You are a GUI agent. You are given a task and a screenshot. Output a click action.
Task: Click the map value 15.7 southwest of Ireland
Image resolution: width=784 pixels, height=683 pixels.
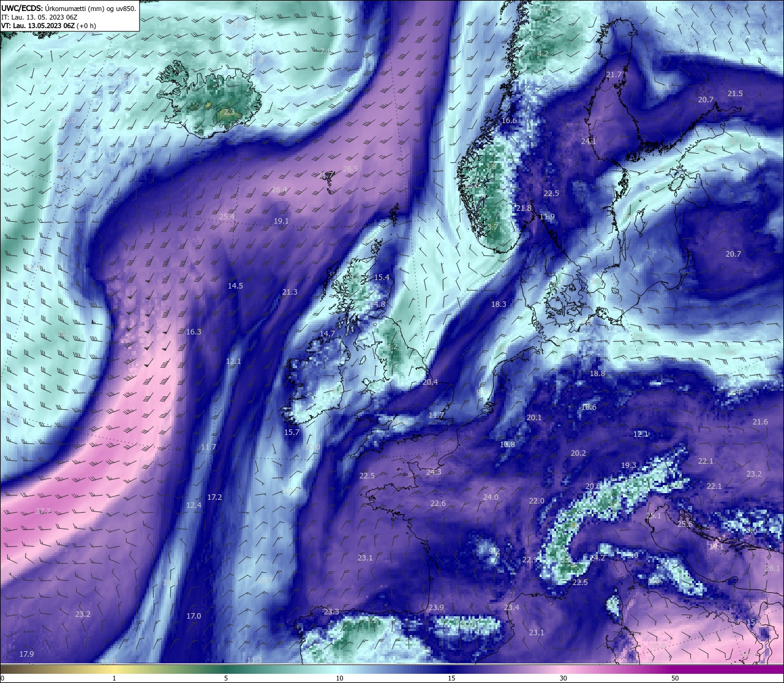pos(292,432)
